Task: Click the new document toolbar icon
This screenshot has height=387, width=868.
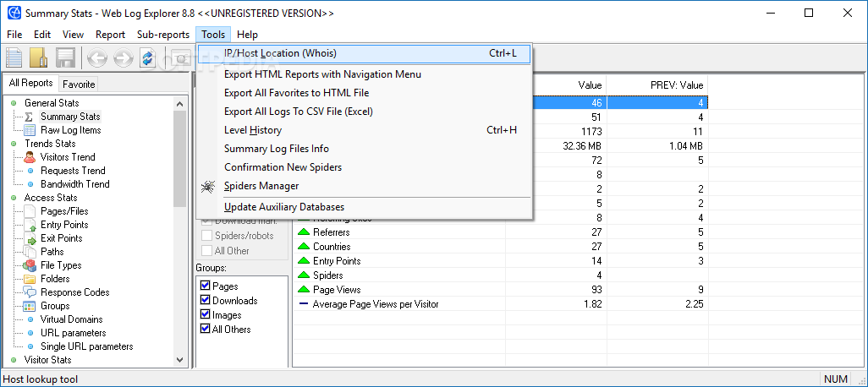Action: click(x=14, y=57)
